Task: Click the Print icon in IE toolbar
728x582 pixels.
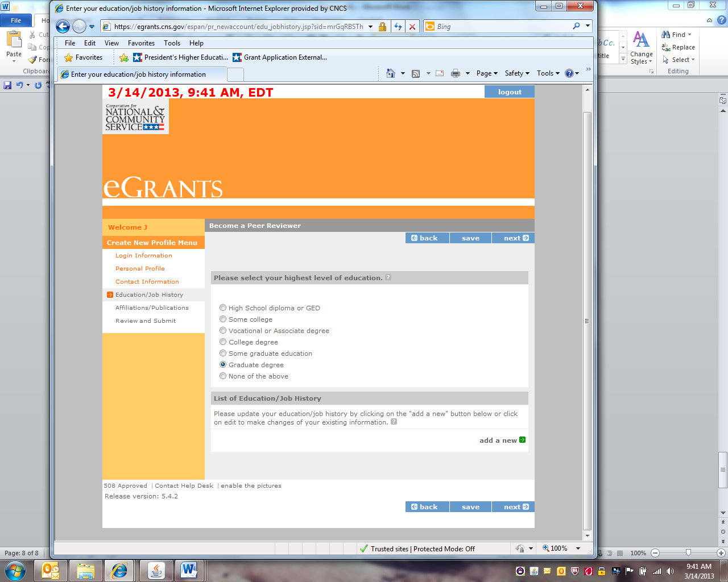Action: 455,73
